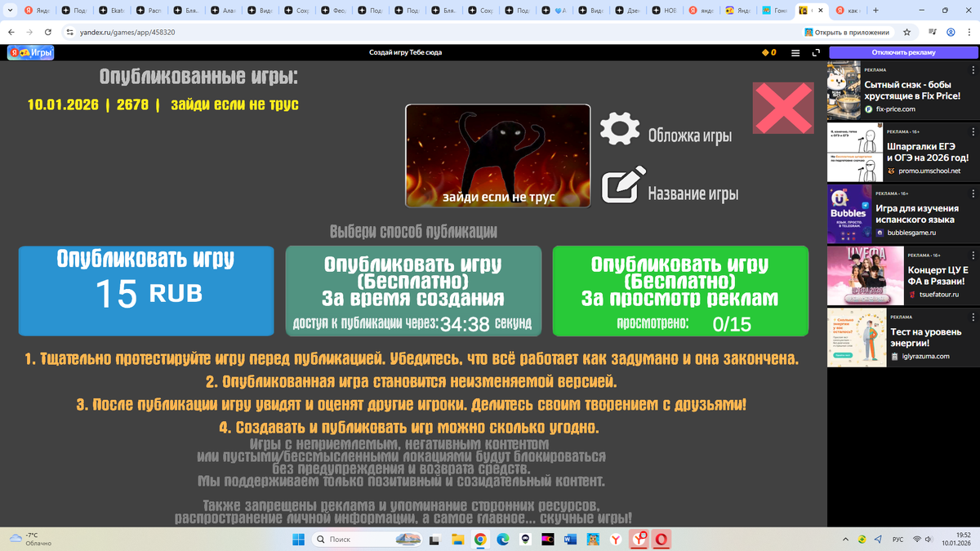Open the browser three-dot menu

(x=969, y=32)
